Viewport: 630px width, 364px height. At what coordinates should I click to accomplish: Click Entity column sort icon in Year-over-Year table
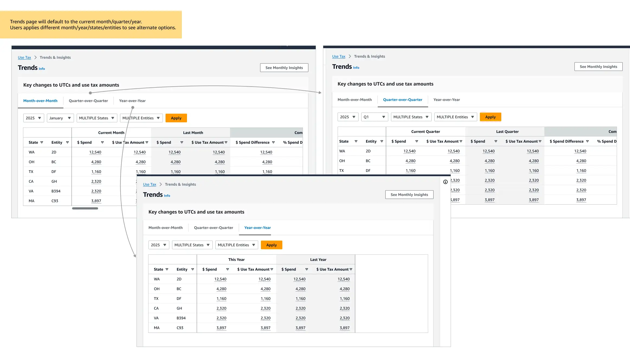point(193,269)
